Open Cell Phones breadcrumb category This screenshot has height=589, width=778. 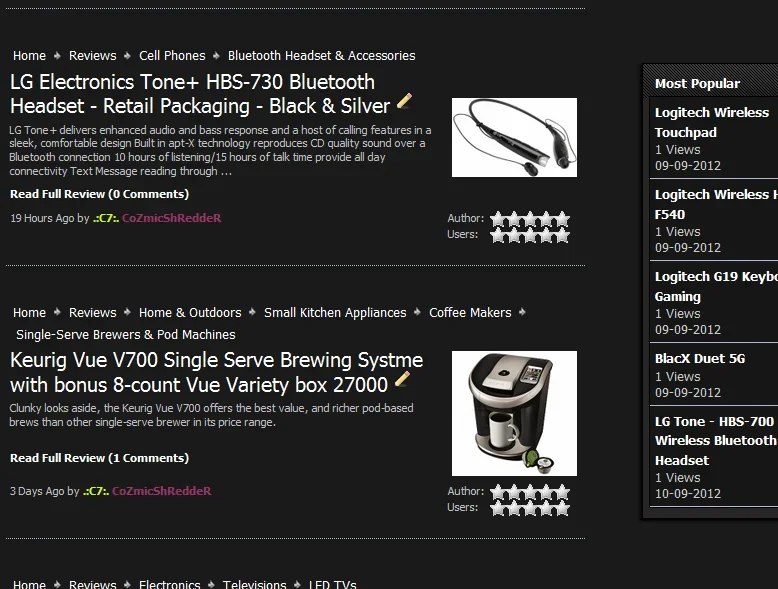[172, 56]
